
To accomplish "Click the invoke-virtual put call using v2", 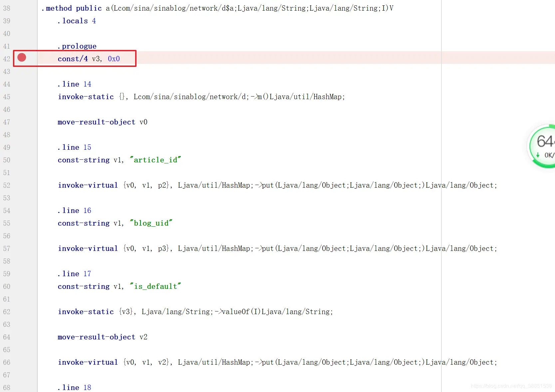I will [x=277, y=362].
